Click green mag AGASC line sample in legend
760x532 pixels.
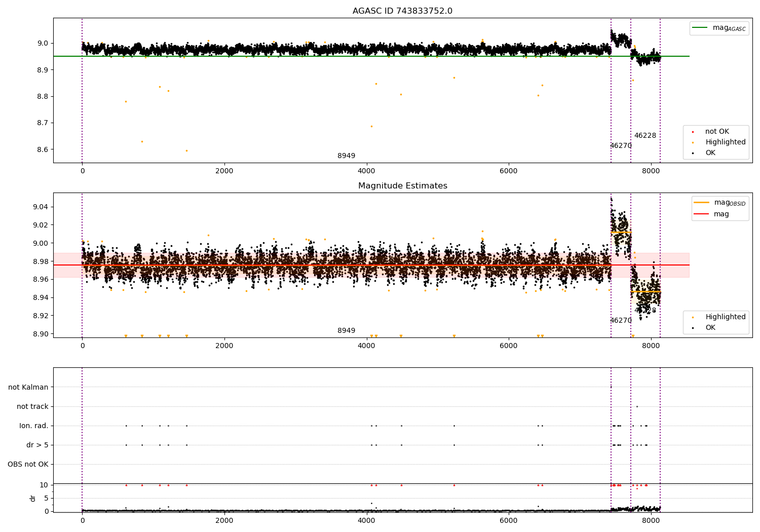click(x=700, y=28)
